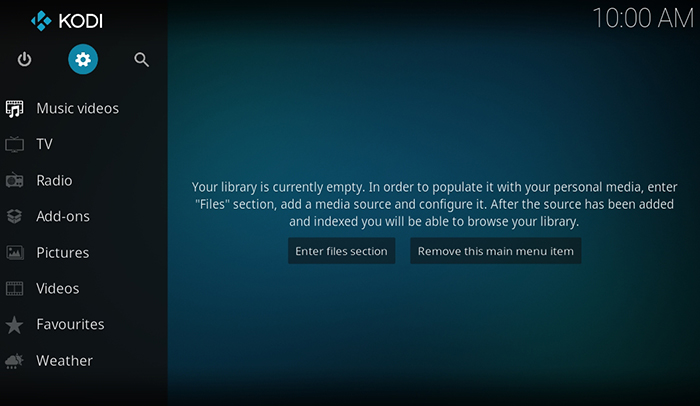Open search with the magnifier icon
This screenshot has height=406, width=700.
142,59
